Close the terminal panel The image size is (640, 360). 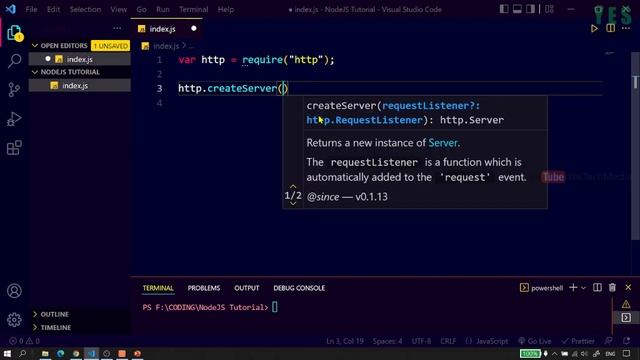click(x=628, y=288)
